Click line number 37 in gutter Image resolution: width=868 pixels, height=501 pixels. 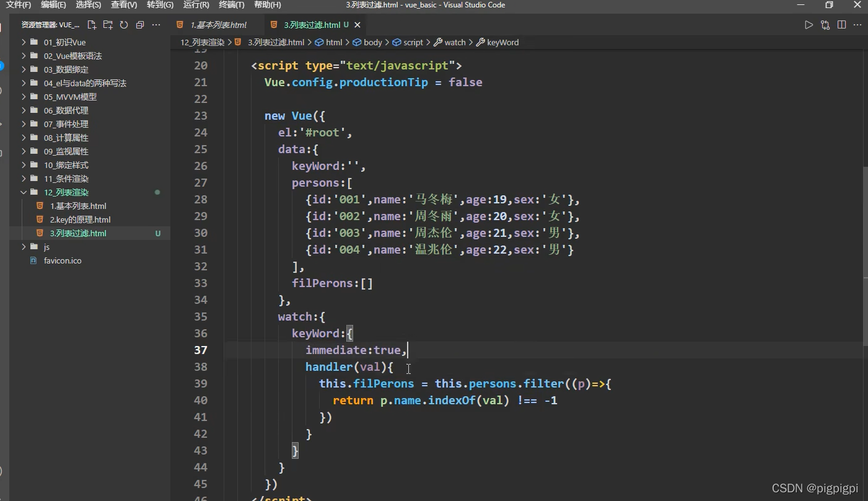(201, 350)
